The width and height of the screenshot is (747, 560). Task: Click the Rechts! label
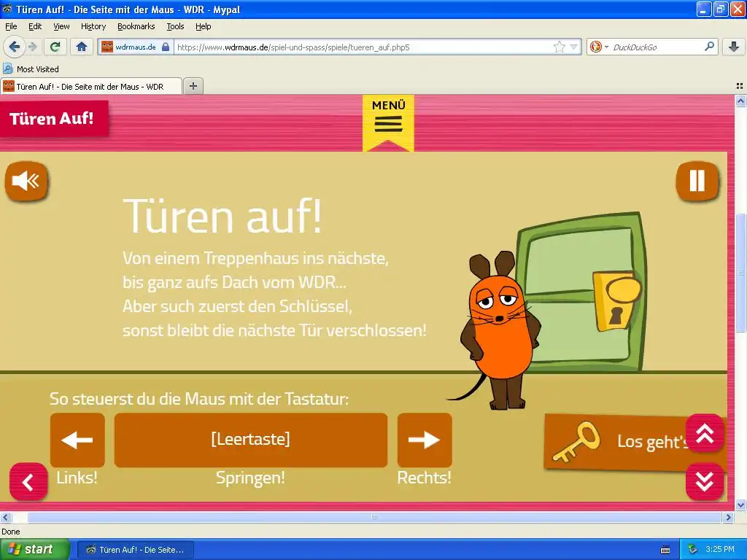[424, 477]
